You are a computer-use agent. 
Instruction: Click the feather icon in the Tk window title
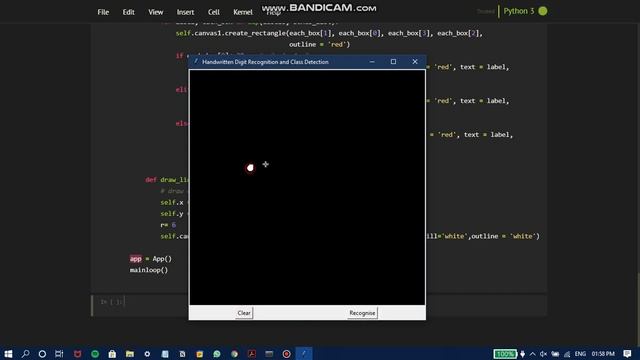(196, 62)
